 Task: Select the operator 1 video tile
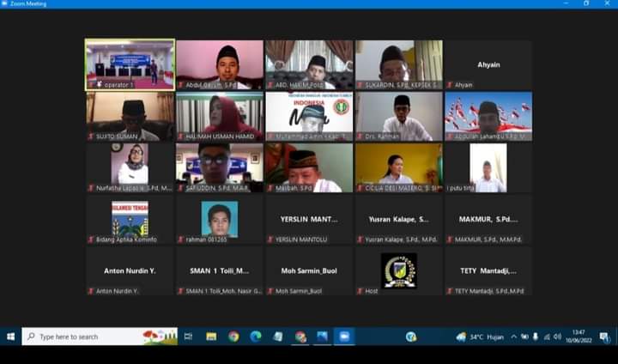(x=130, y=64)
